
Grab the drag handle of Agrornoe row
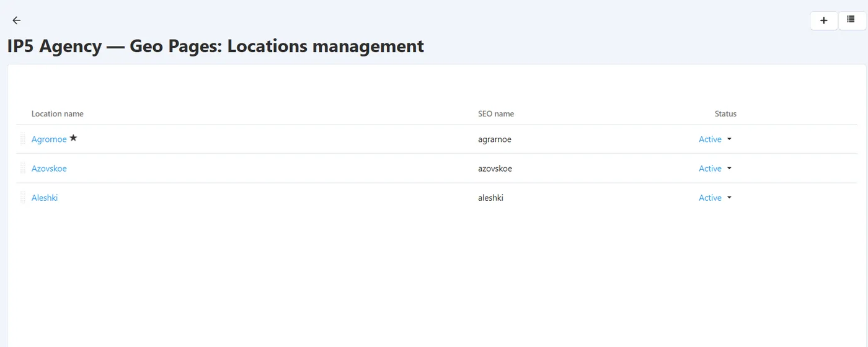pos(23,139)
